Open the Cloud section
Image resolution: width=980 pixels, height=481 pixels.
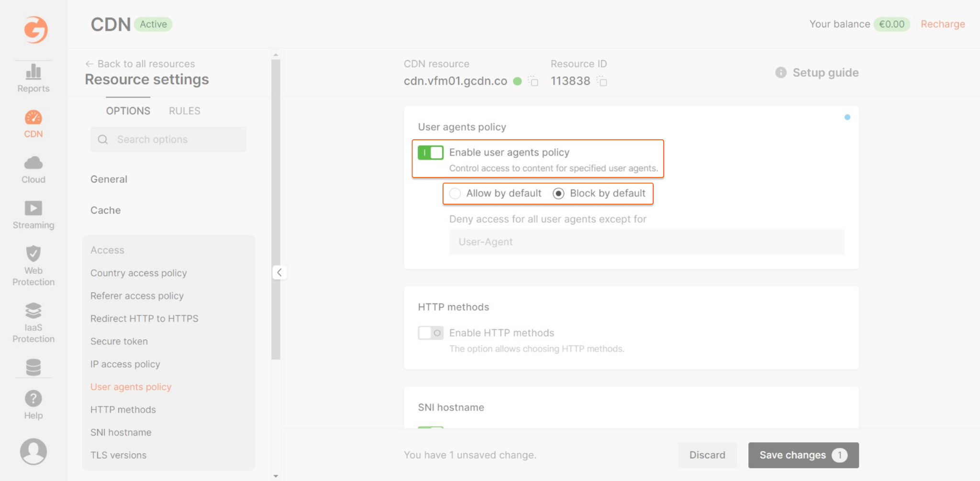pyautogui.click(x=33, y=168)
